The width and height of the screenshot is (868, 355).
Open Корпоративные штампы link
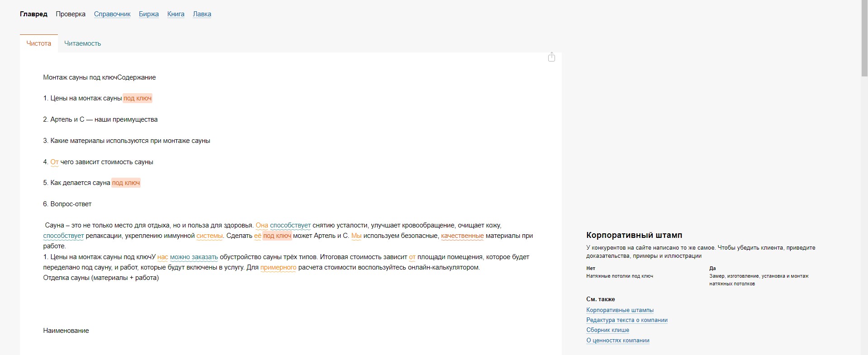(620, 310)
